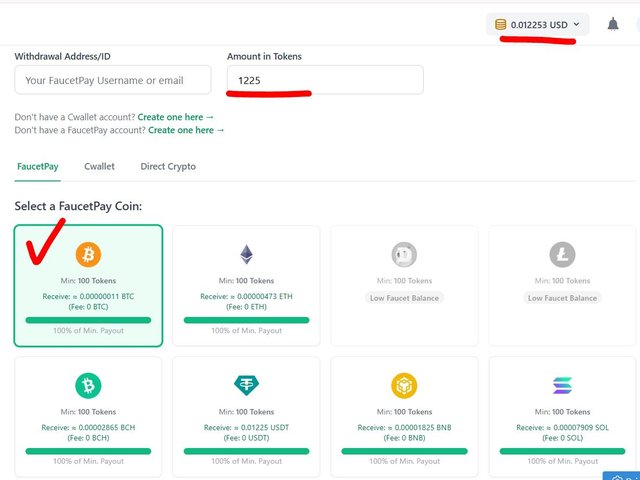
Task: Click Low Faucet Balance badge under Litecoin
Action: pyautogui.click(x=562, y=298)
